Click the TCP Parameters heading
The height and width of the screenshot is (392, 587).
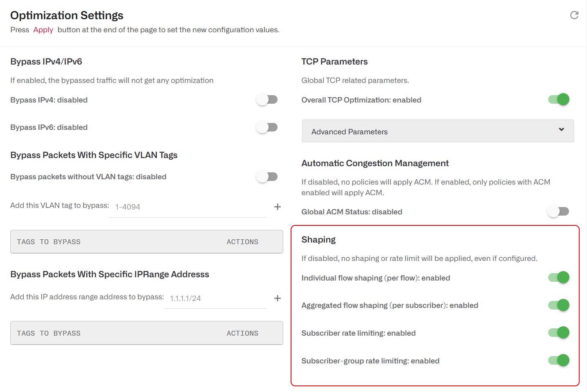334,62
